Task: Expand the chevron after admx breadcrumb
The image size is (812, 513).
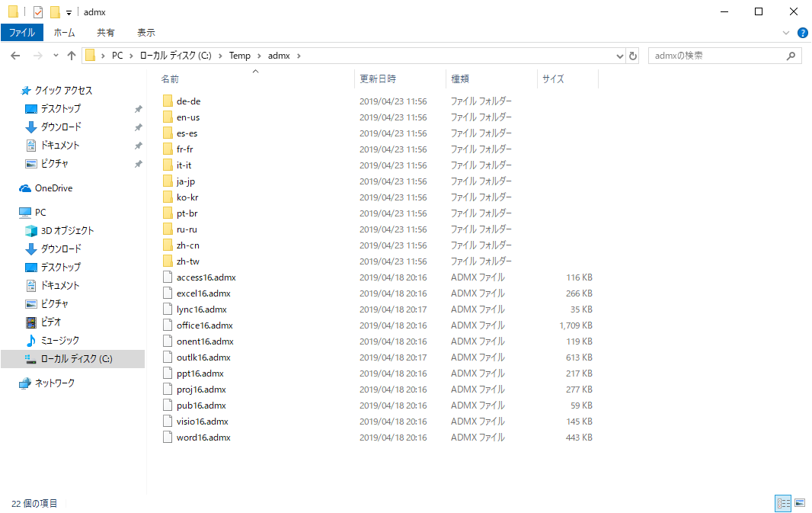Action: pyautogui.click(x=299, y=56)
